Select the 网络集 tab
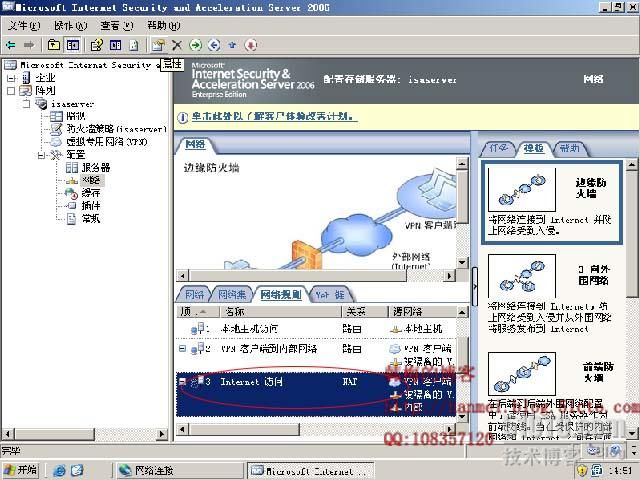 click(231, 294)
